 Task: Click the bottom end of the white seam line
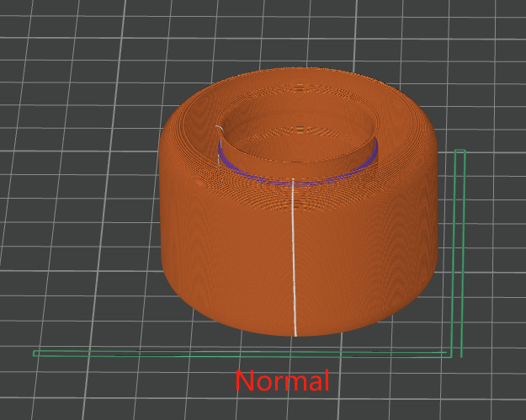tap(296, 333)
